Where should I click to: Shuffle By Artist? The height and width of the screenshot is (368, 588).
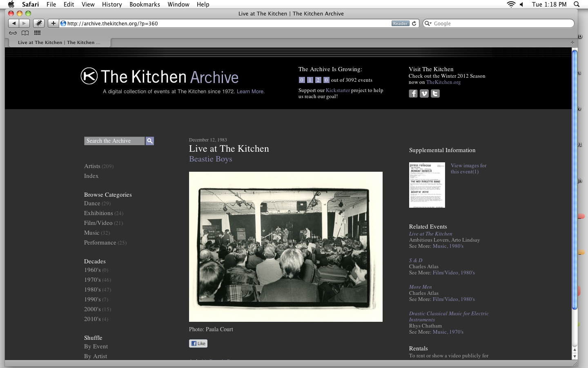[x=96, y=356]
